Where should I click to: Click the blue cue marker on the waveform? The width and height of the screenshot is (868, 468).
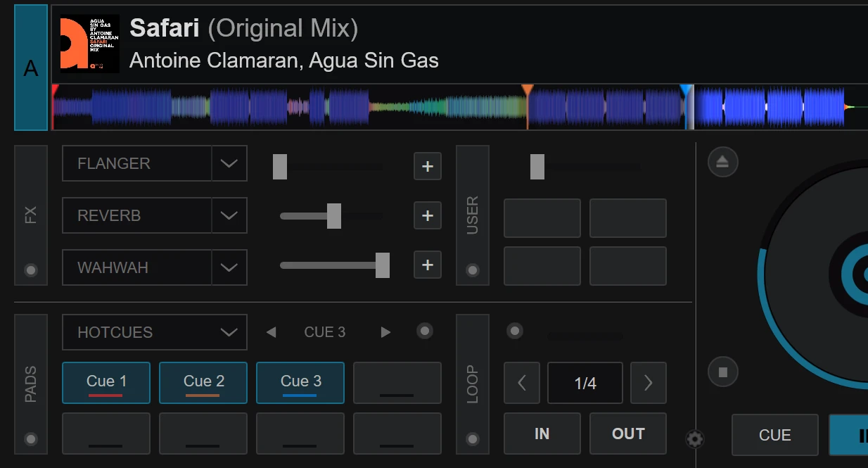click(x=686, y=89)
